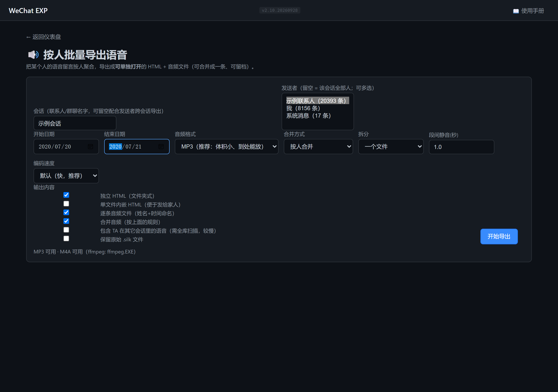Open the end date calendar picker icon
This screenshot has height=392, width=558.
tap(161, 146)
